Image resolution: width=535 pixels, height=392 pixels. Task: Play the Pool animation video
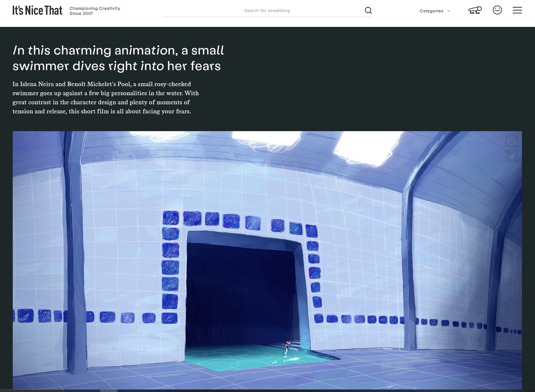pos(267,260)
